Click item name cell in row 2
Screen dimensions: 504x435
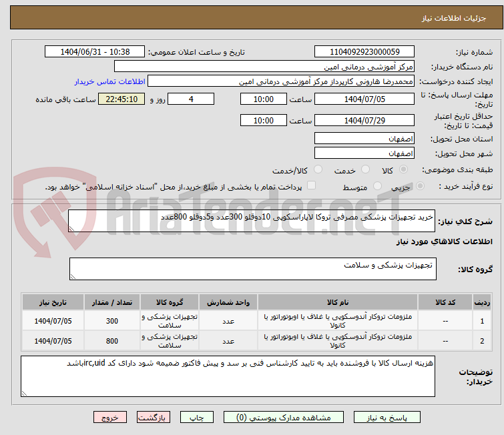338,341
